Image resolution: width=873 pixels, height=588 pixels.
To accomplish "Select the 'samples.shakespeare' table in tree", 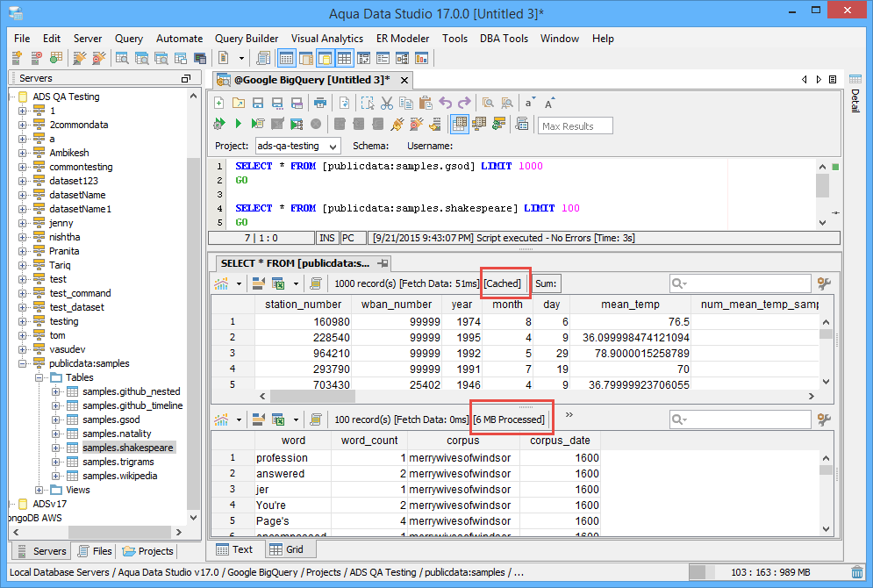I will tap(127, 448).
